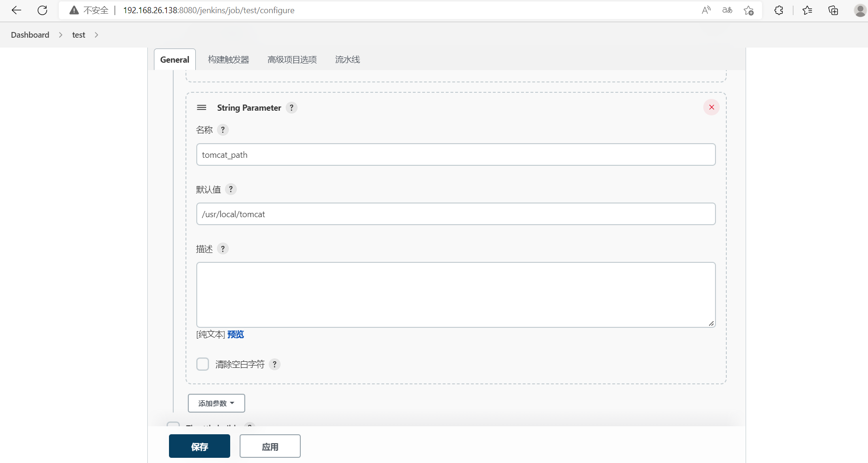The width and height of the screenshot is (868, 463).
Task: Open help for String Parameter heading
Action: pyautogui.click(x=291, y=107)
